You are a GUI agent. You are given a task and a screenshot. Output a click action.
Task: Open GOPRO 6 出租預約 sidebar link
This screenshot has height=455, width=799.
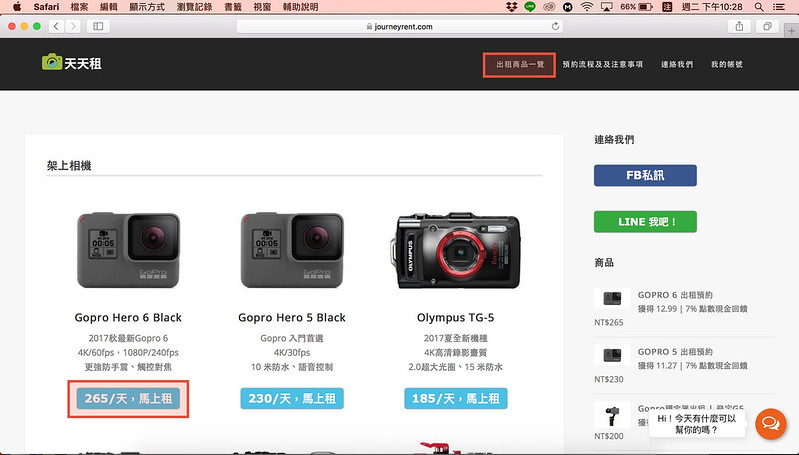coord(675,295)
